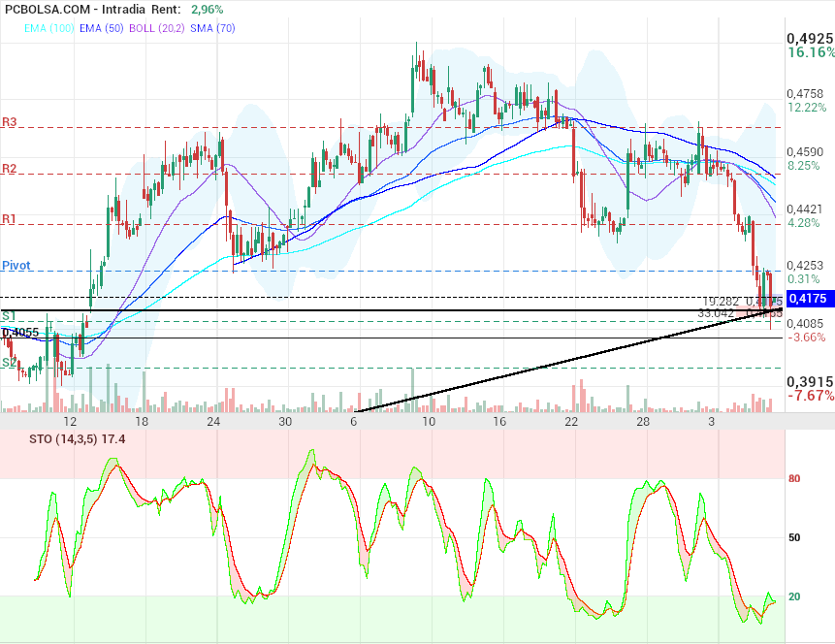Click the 2,96% intraday return value
The width and height of the screenshot is (835, 644).
[208, 10]
